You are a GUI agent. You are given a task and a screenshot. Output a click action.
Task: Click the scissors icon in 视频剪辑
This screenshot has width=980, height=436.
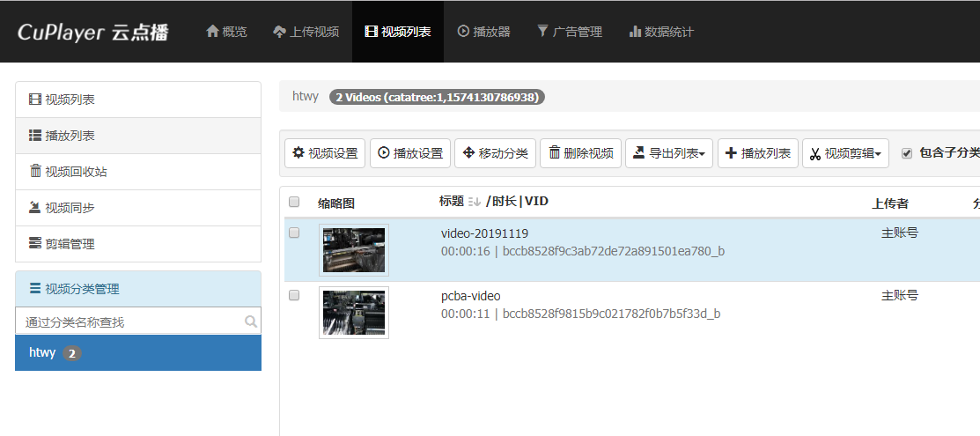pyautogui.click(x=815, y=154)
